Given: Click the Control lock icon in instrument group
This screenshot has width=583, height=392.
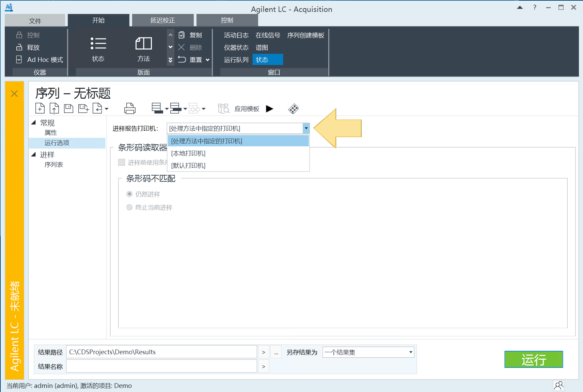Looking at the screenshot, I should click(x=19, y=35).
